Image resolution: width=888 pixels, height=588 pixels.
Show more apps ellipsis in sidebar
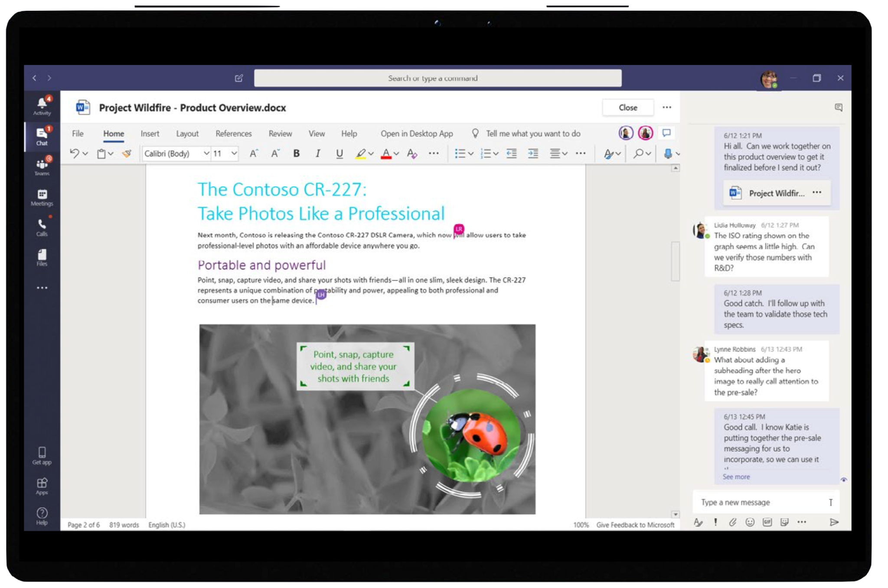42,288
